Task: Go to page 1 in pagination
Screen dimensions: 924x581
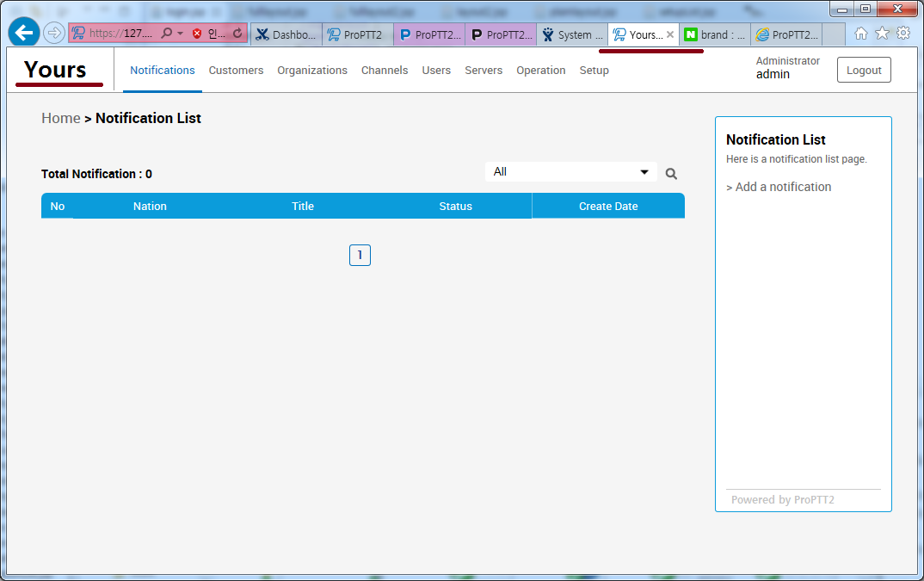Action: point(360,256)
